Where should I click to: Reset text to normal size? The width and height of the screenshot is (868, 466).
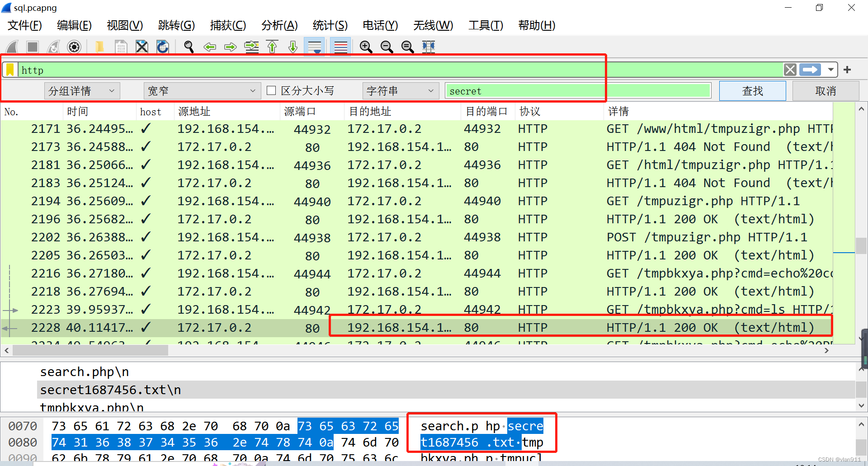pyautogui.click(x=407, y=47)
